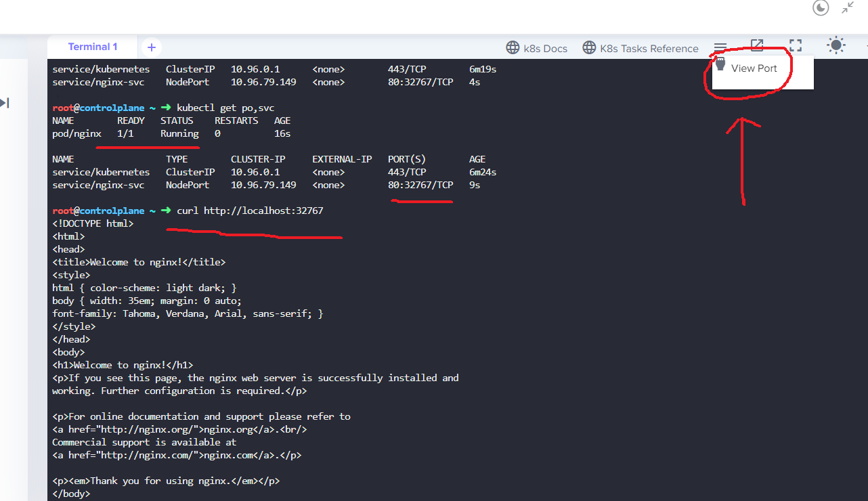Click the 'kubectl get po,svc' command text
This screenshot has height=501, width=868.
point(225,108)
